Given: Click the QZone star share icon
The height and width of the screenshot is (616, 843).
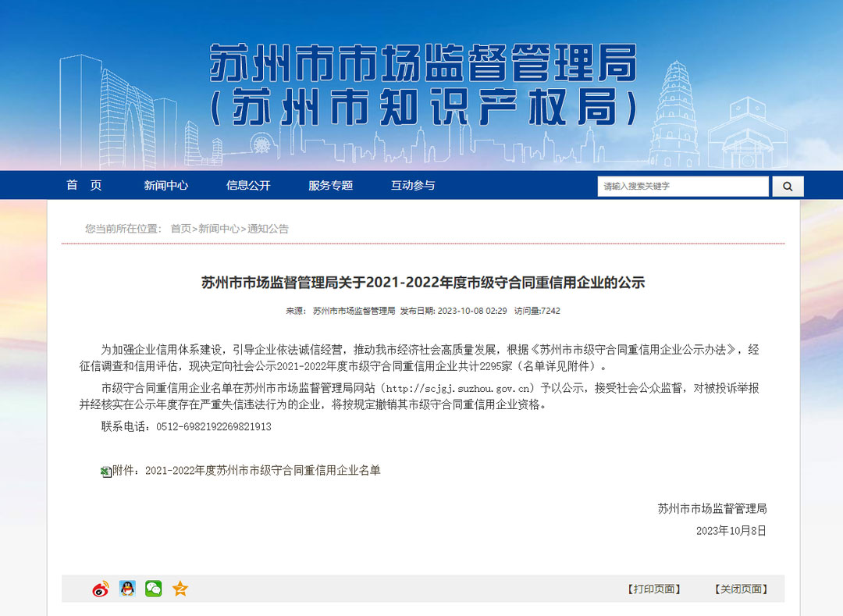Looking at the screenshot, I should [x=180, y=589].
